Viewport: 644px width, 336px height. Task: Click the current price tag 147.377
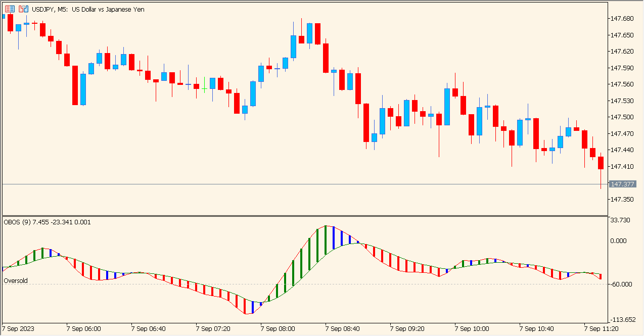click(x=623, y=184)
